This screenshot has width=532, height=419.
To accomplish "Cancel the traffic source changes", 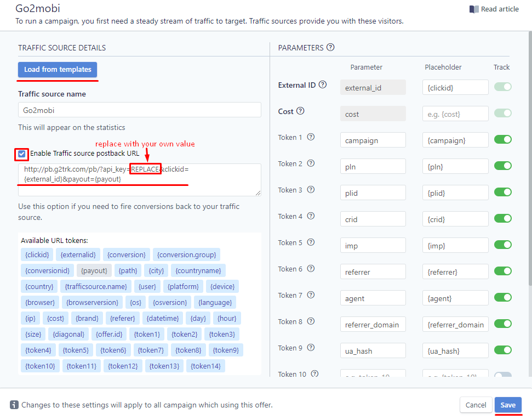I will point(476,405).
